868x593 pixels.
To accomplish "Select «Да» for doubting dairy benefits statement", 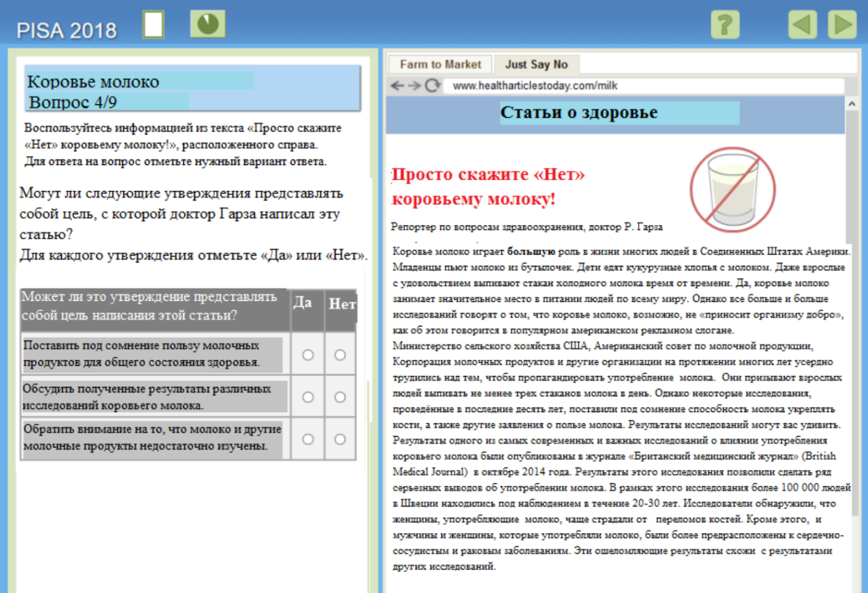I will [308, 355].
